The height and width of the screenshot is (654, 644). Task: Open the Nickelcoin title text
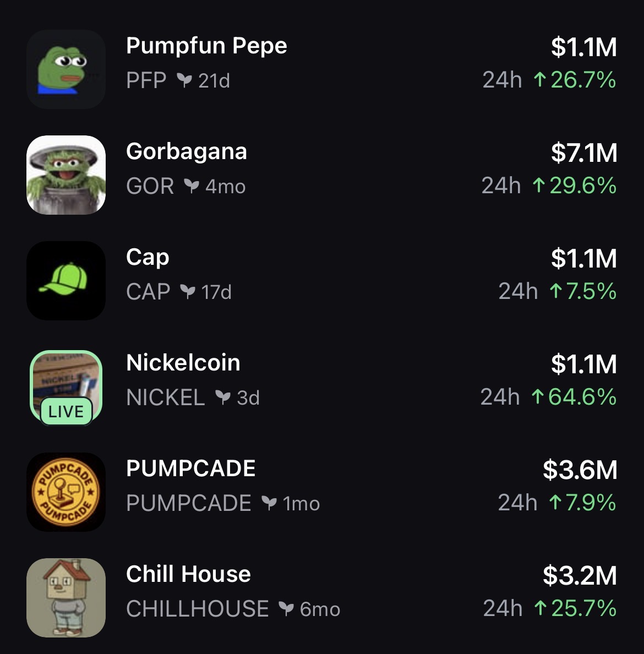183,363
